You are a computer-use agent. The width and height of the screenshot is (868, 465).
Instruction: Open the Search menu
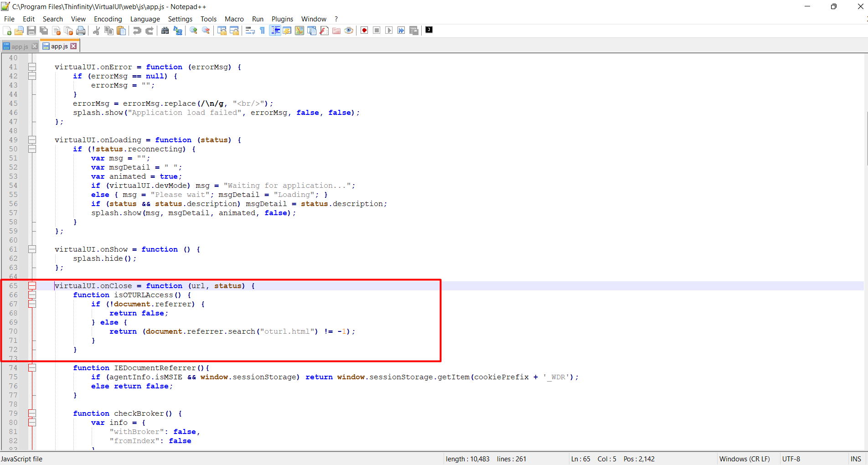pyautogui.click(x=53, y=19)
